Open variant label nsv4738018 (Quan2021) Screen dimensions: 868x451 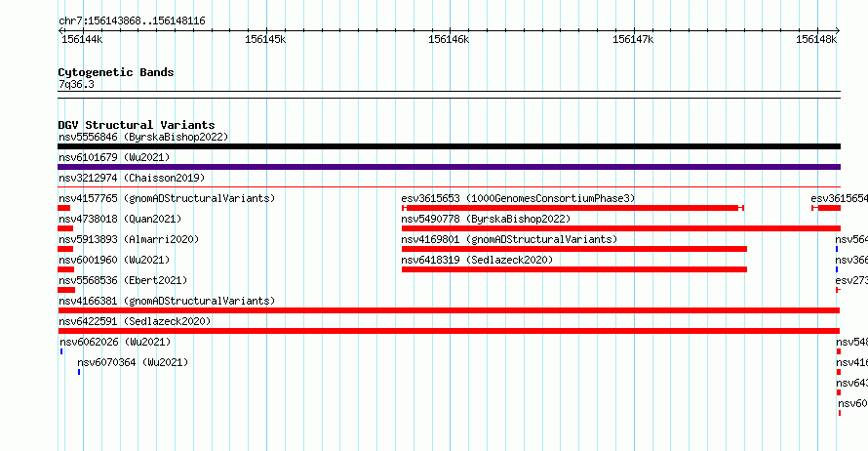120,219
